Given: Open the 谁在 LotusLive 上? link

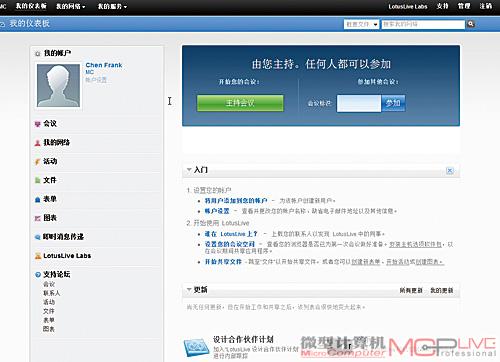Looking at the screenshot, I should 231,234.
